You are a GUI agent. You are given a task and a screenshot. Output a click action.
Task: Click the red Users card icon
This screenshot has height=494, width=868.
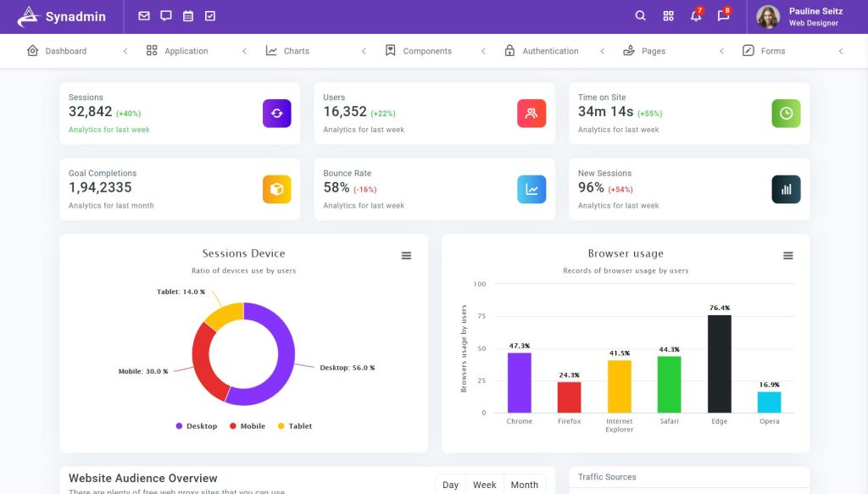coord(531,113)
